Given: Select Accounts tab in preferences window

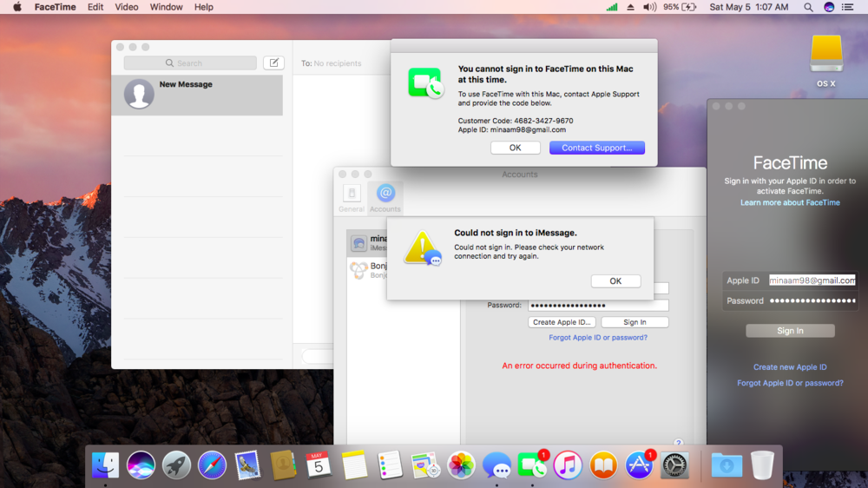Looking at the screenshot, I should coord(385,198).
